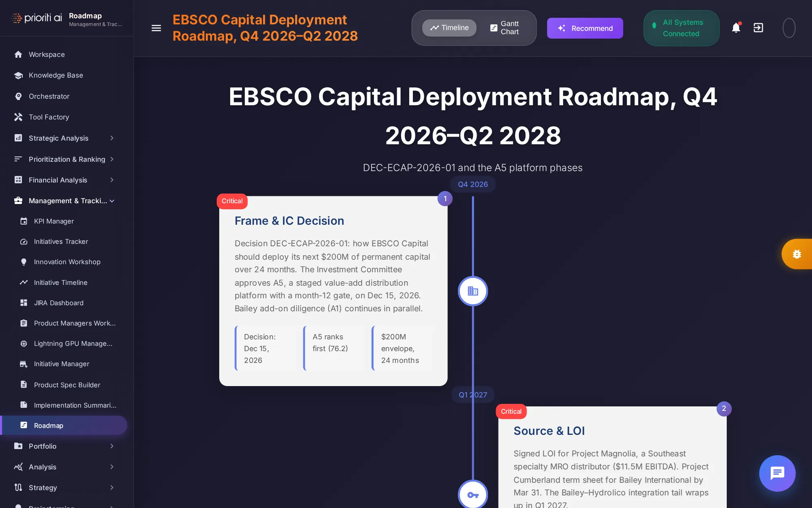Image resolution: width=812 pixels, height=508 pixels.
Task: Click the Q4 2026 timeline label
Action: (473, 184)
